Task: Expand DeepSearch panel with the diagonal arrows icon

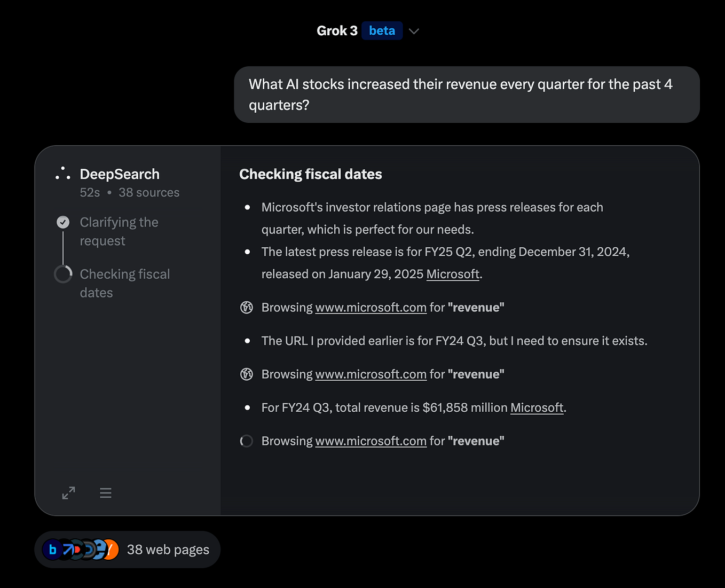Action: 68,493
